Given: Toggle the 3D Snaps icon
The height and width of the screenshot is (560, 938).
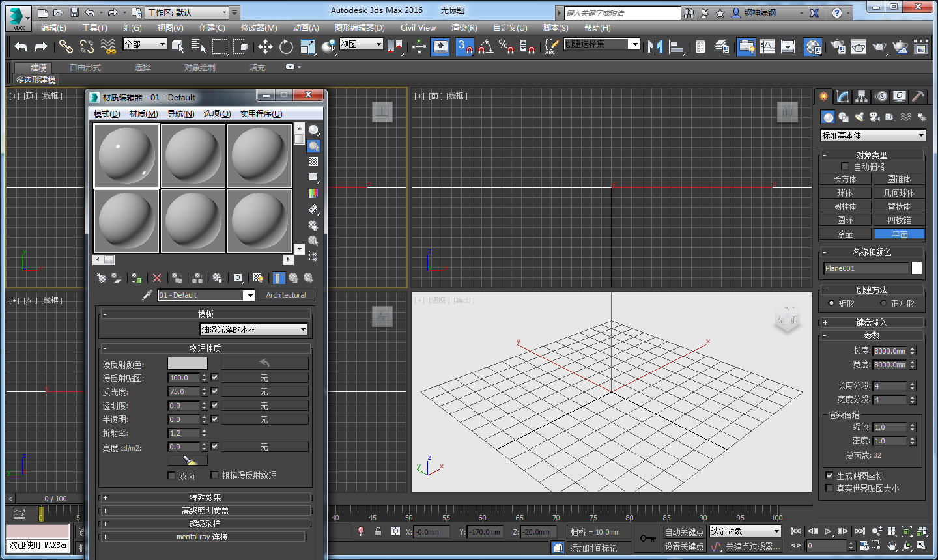Looking at the screenshot, I should click(x=465, y=46).
